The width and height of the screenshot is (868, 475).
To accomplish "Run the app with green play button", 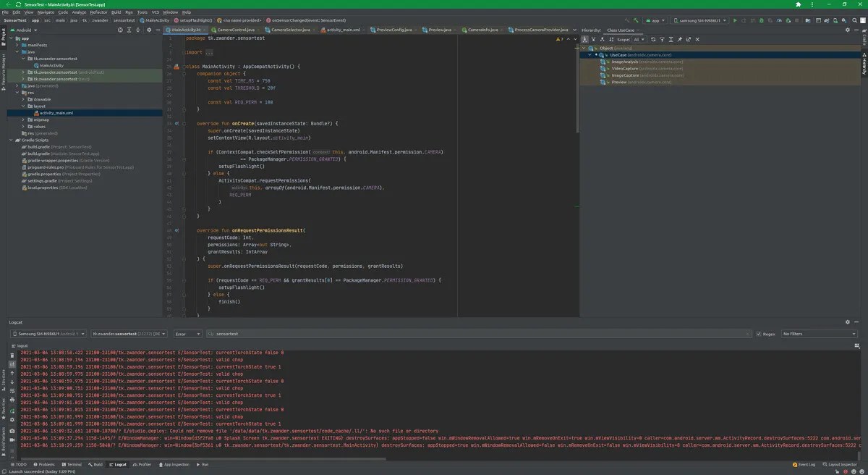I will [735, 20].
